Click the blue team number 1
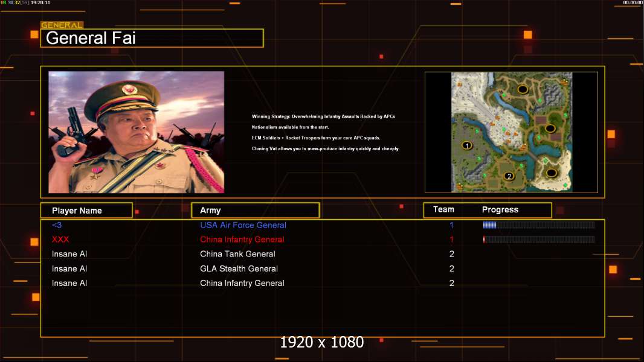 click(x=451, y=224)
